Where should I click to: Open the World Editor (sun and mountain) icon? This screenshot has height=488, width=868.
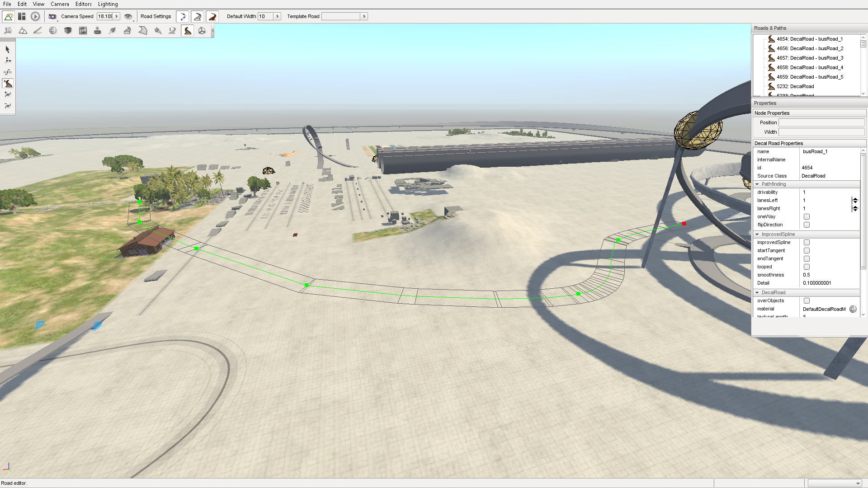8,17
